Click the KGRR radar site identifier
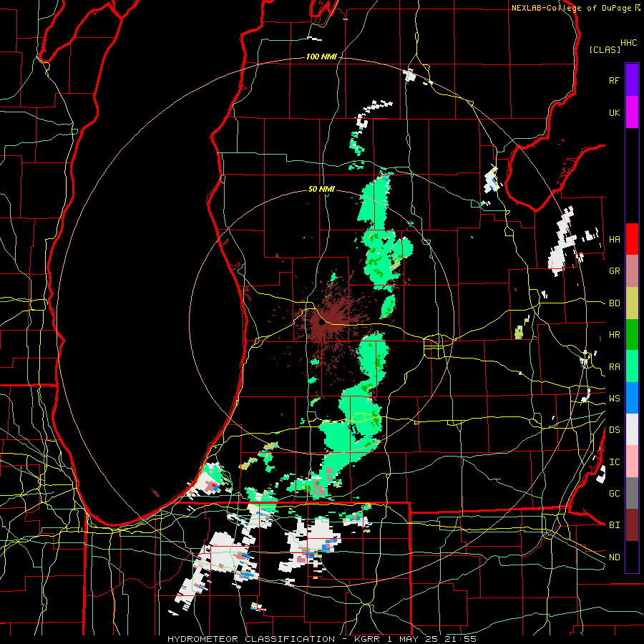Image resolution: width=644 pixels, height=644 pixels. [x=368, y=639]
